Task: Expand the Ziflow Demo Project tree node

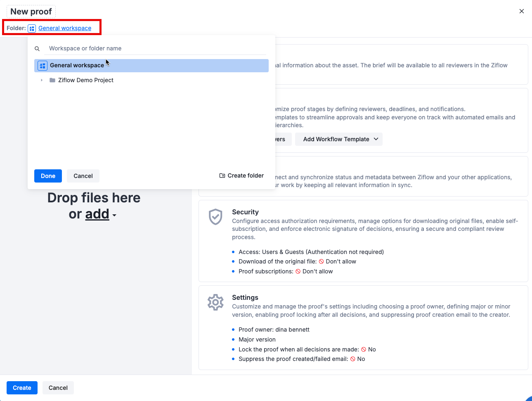Action: [42, 80]
